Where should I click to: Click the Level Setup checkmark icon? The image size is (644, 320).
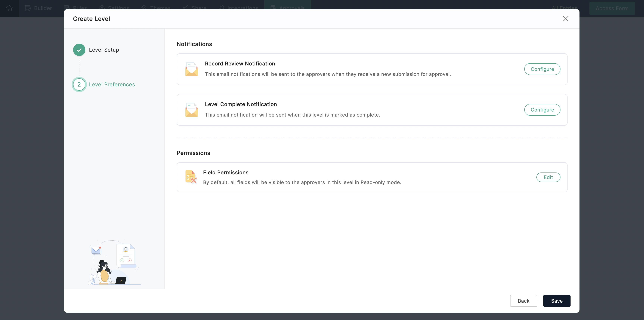[x=79, y=50]
